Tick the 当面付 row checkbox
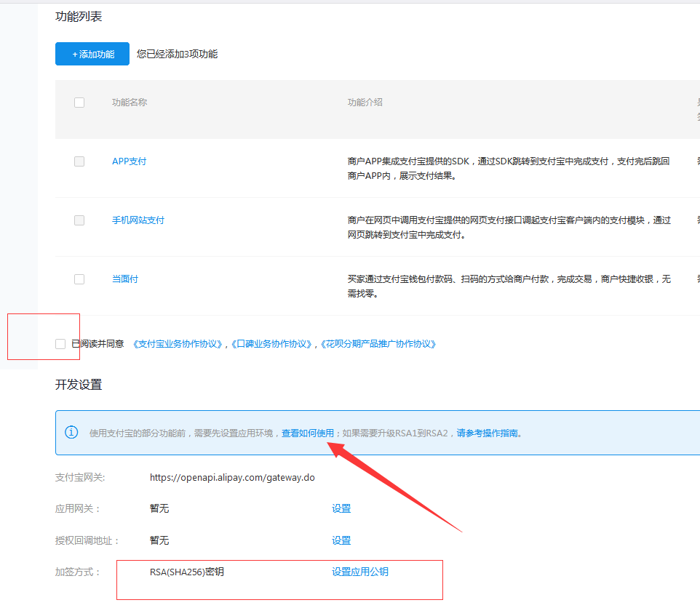Viewport: 700px width, 608px height. click(x=79, y=279)
